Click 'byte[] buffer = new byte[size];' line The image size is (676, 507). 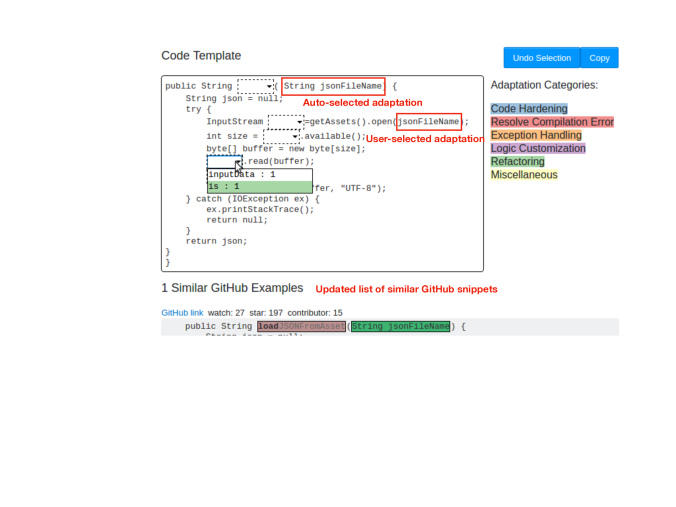(285, 149)
